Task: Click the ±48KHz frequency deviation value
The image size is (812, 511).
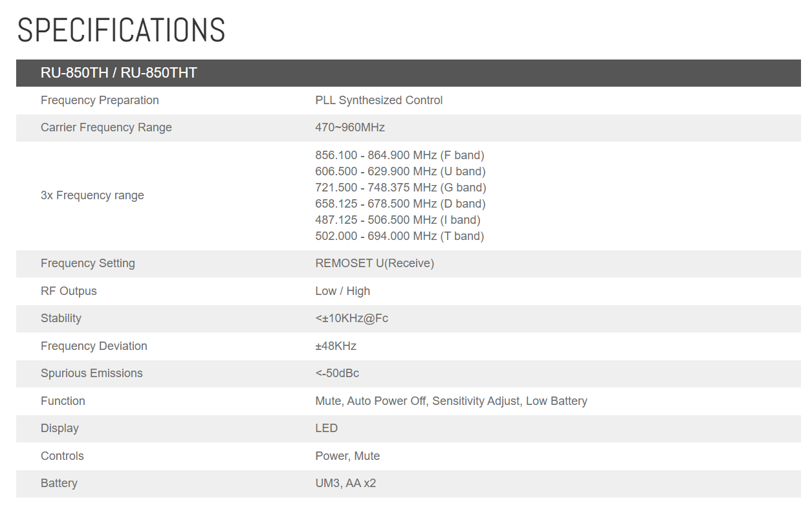Action: 336,346
